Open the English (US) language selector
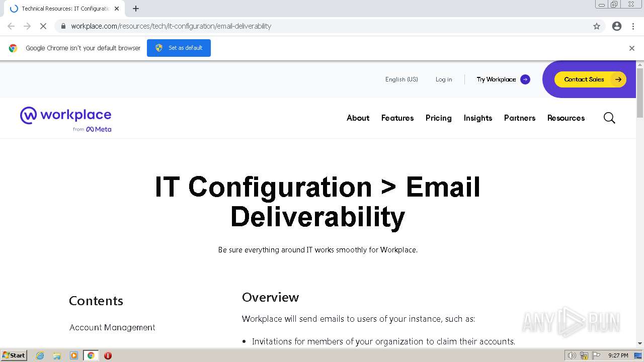This screenshot has width=644, height=362. (401, 79)
